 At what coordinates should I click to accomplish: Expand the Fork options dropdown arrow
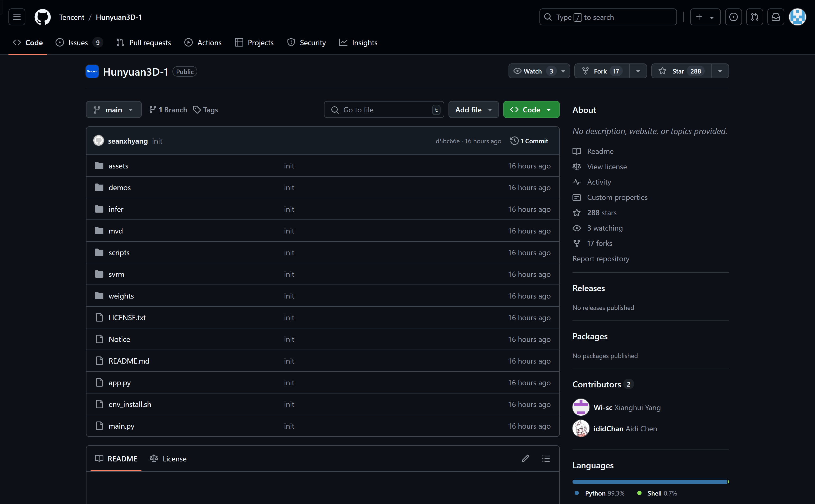tap(638, 71)
